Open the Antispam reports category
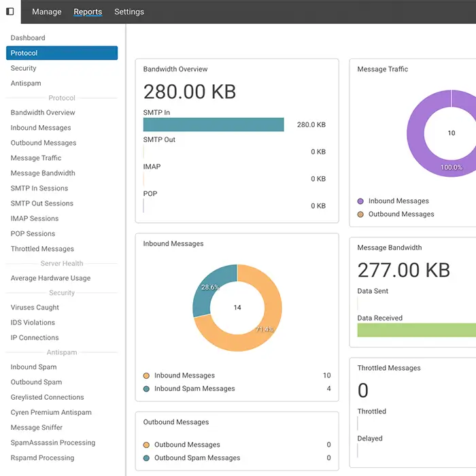476x476 pixels. tap(26, 83)
